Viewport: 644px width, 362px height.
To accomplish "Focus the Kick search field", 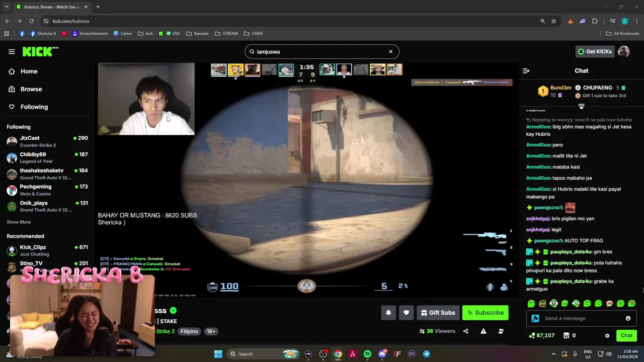I will click(322, 51).
